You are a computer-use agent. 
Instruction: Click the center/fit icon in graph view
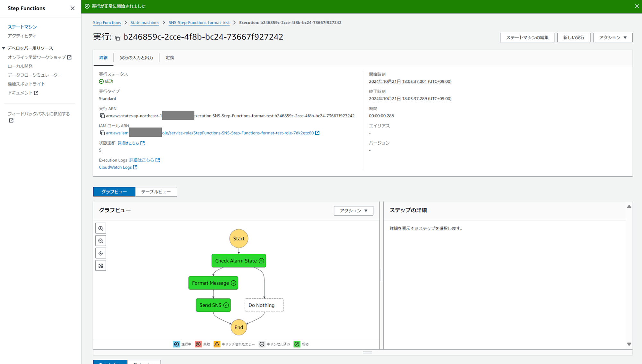100,253
